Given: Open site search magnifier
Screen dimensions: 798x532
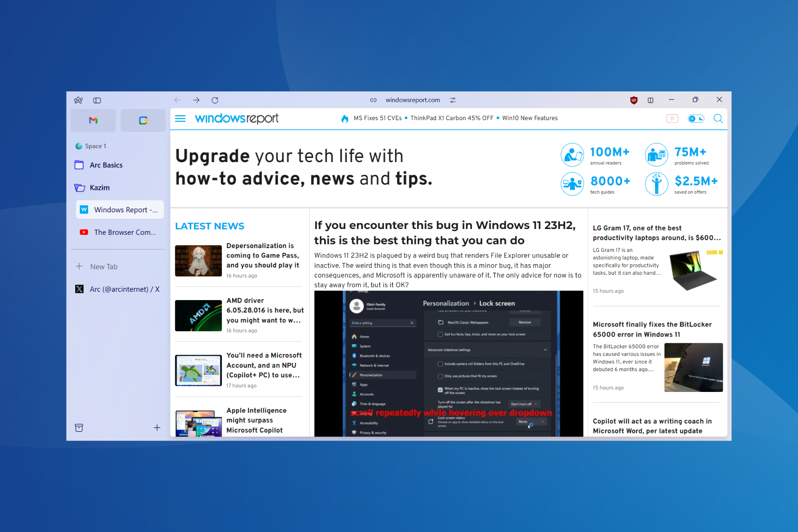Looking at the screenshot, I should 718,118.
